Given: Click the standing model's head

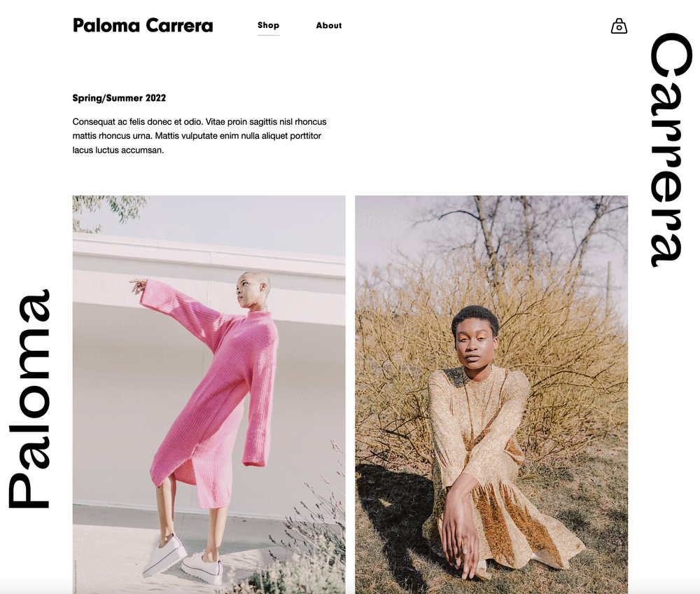Looking at the screenshot, I should coord(255,289).
